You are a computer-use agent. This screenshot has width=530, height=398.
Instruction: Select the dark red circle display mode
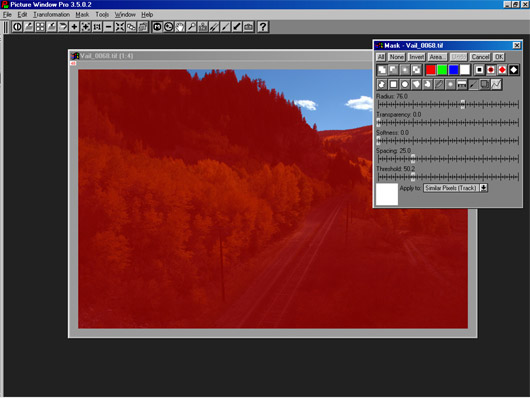(491, 70)
